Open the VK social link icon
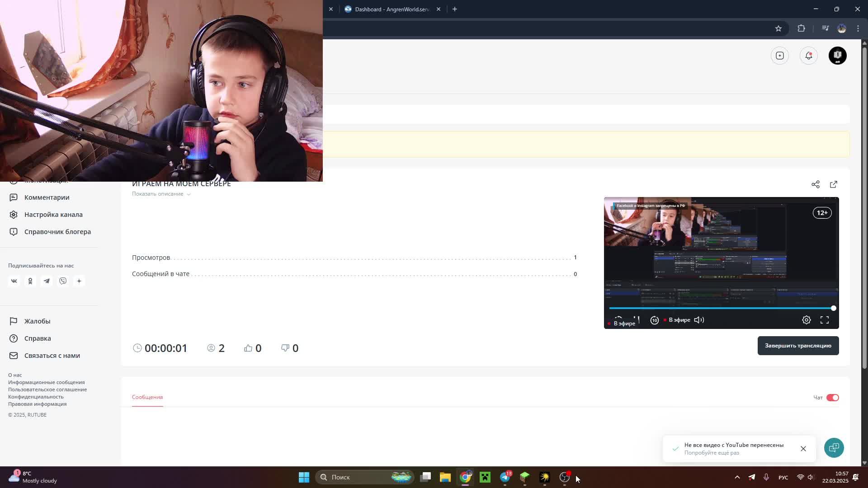Image resolution: width=868 pixels, height=488 pixels. (x=14, y=281)
